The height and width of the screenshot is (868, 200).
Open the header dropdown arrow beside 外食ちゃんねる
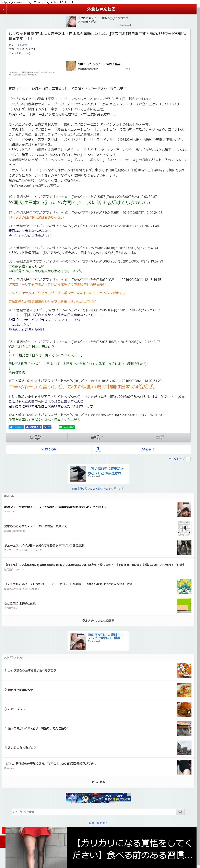(3, 9)
